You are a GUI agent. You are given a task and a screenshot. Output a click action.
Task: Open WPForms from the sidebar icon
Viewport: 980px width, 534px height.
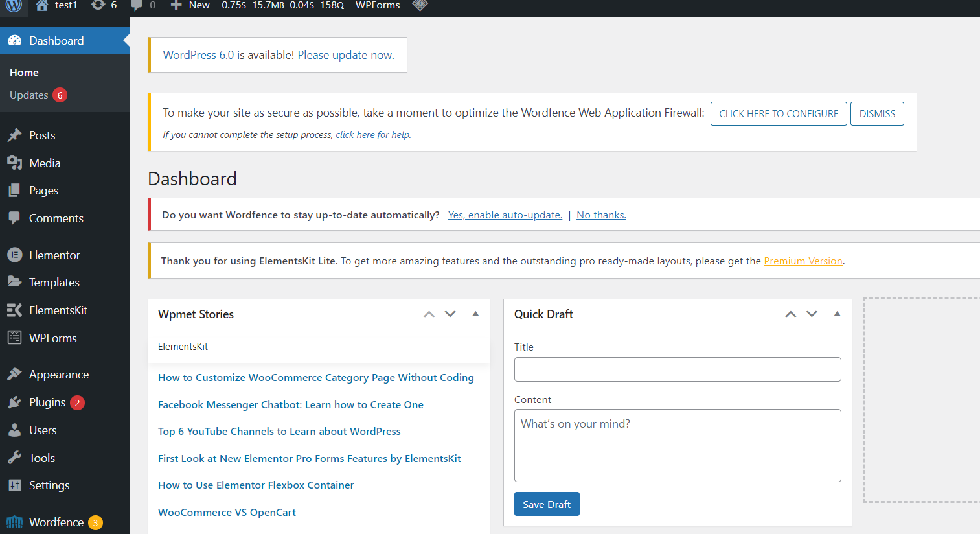[15, 338]
